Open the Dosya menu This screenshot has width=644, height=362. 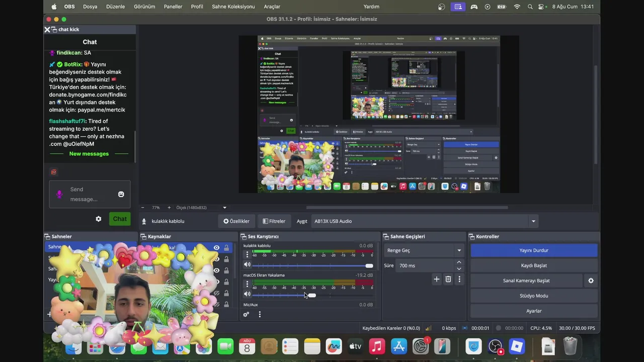pyautogui.click(x=90, y=7)
